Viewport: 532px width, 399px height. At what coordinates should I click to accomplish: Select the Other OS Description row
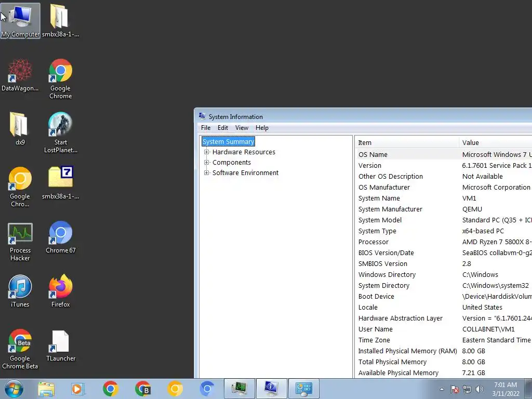click(444, 177)
